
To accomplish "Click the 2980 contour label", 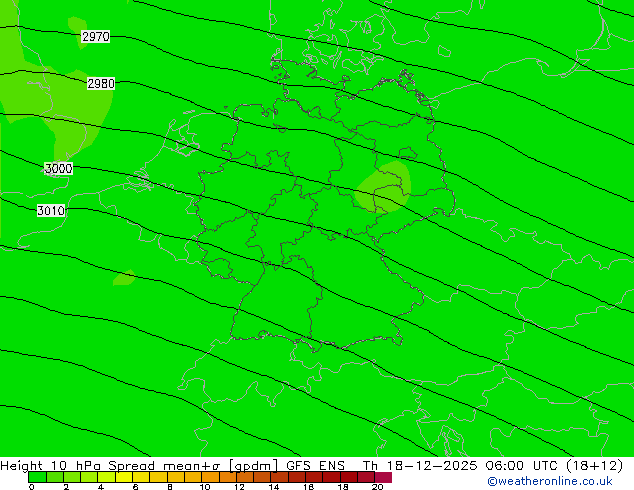I will click(101, 83).
